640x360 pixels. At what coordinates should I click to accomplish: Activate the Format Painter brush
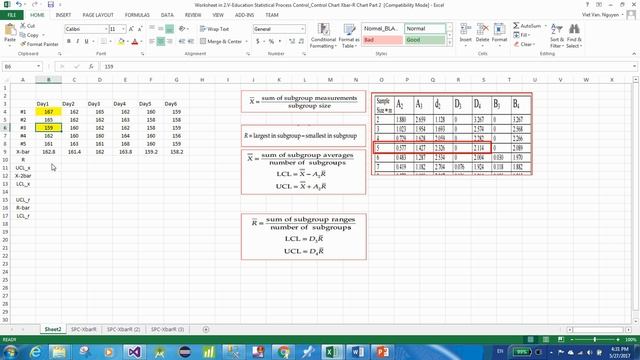pyautogui.click(x=39, y=44)
